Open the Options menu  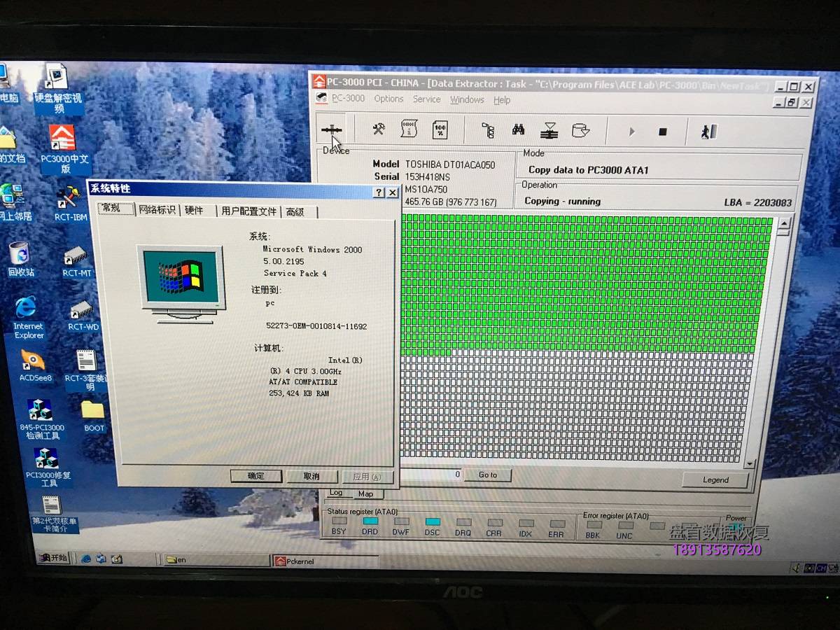(388, 99)
